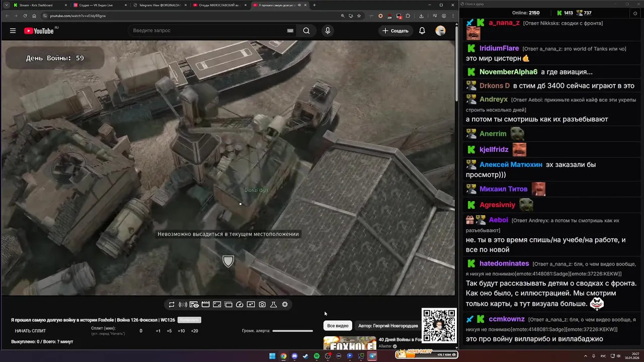Take a screenshot with camera icon
The width and height of the screenshot is (644, 362).
(x=262, y=305)
